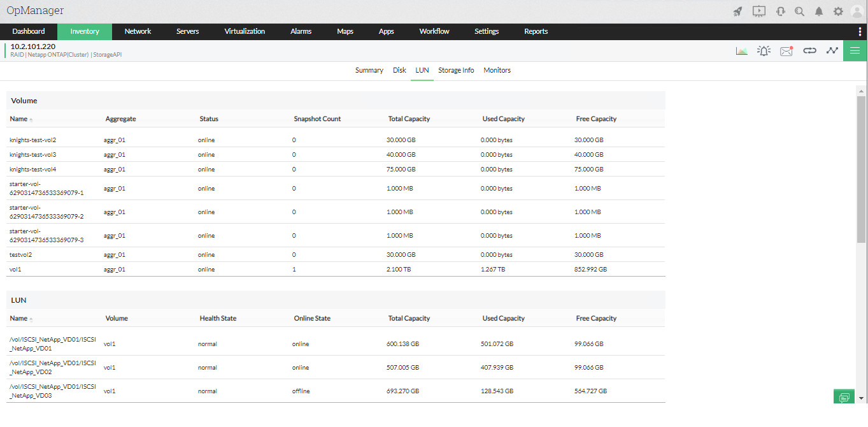Select the ISCSI_NetApp_VD01 LUN row

[x=336, y=344]
